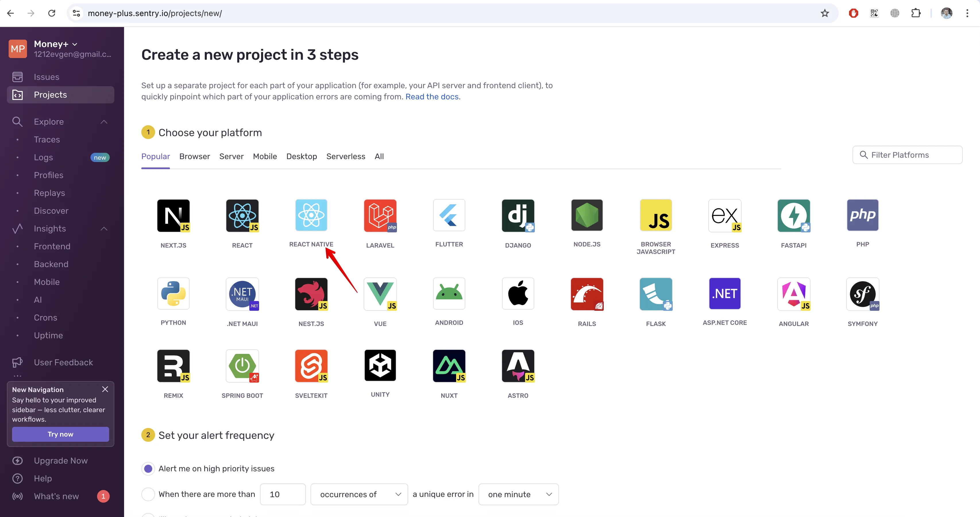
Task: Click the occurrences threshold number field
Action: (x=283, y=494)
